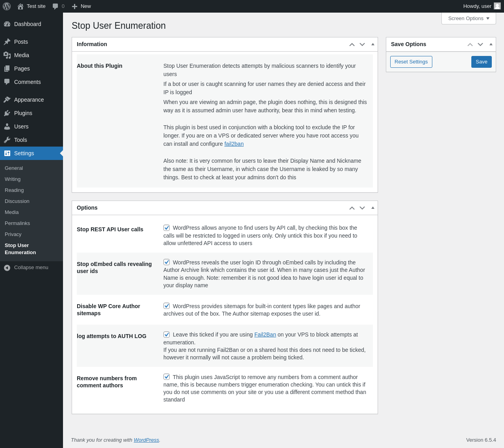Open the WordPress link in footer

tap(146, 440)
